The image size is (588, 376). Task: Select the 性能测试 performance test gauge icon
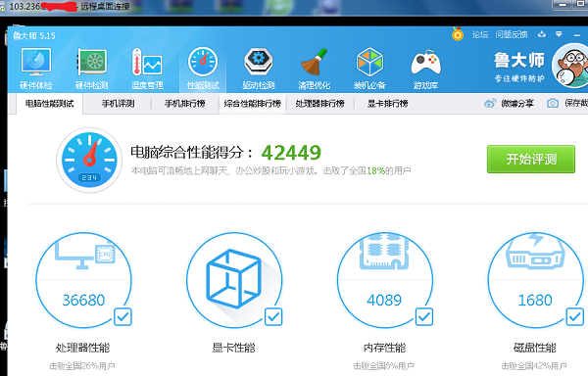point(203,62)
